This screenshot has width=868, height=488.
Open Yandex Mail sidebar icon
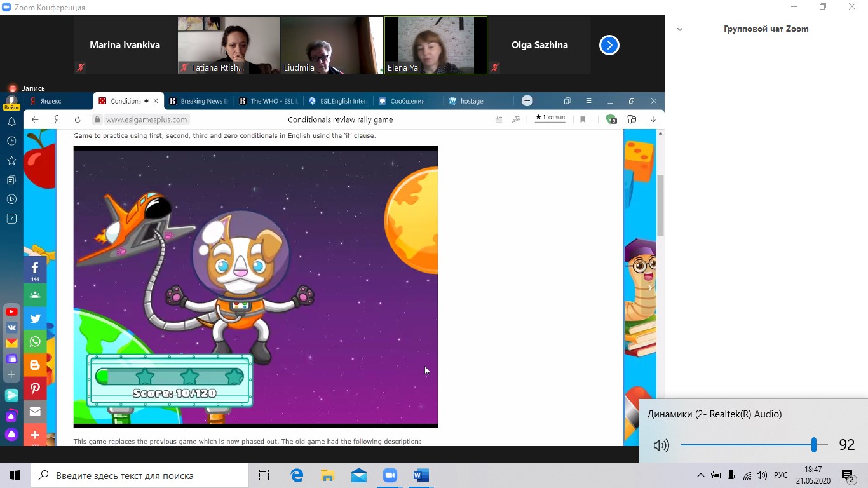(11, 343)
